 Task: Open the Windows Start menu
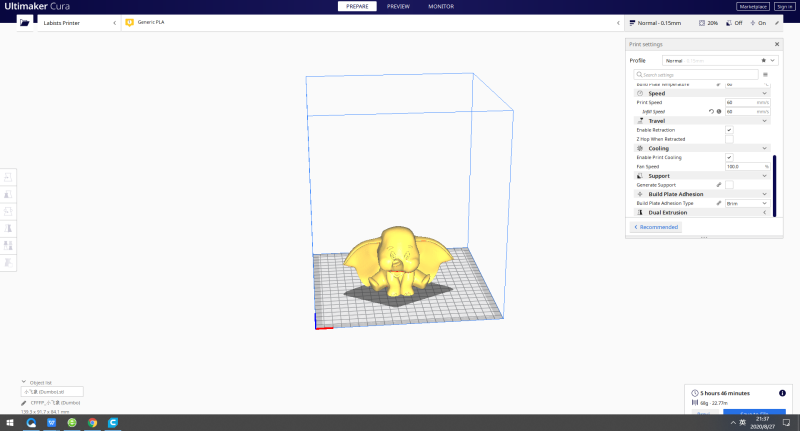pyautogui.click(x=10, y=422)
